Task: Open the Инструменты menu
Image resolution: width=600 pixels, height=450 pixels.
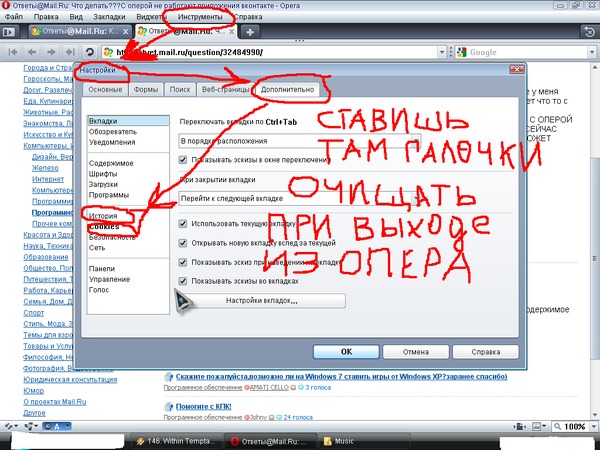Action: point(200,17)
